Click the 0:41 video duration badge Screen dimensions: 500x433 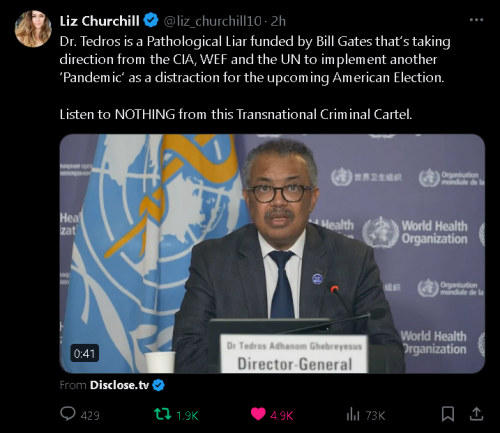[85, 353]
